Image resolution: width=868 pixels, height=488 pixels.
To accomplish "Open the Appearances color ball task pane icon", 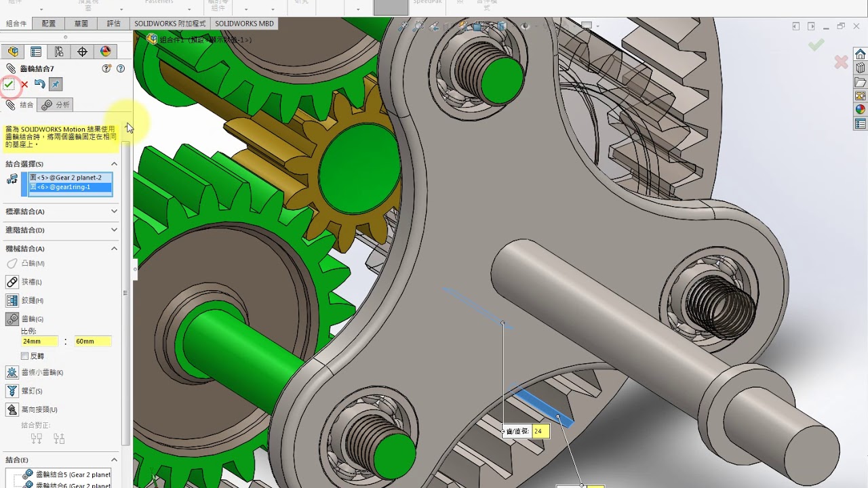I will point(860,110).
